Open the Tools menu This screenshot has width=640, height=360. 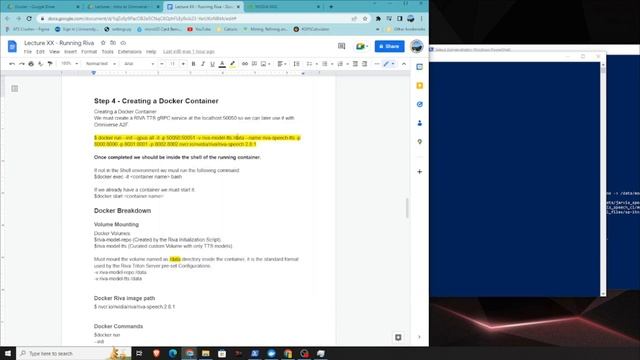[x=107, y=52]
